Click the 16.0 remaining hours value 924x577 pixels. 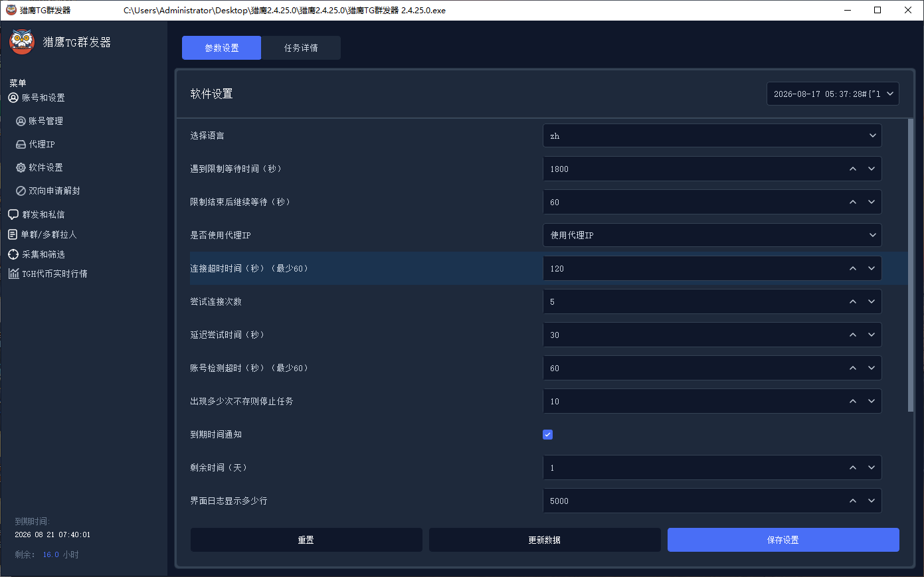tap(50, 554)
